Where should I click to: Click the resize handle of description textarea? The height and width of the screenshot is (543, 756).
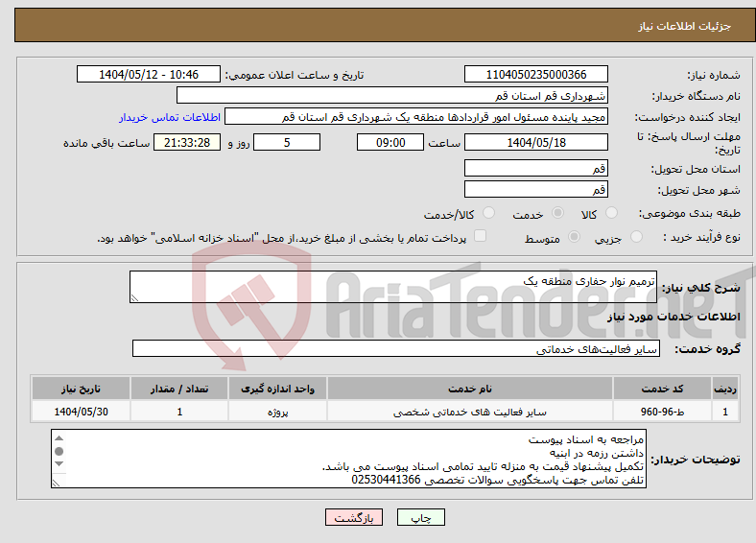[134, 298]
